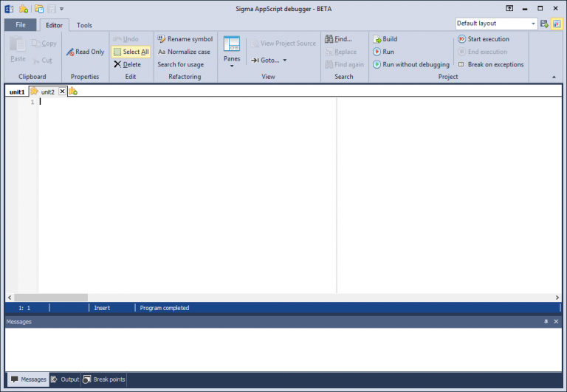Viewport: 567px width, 392px height.
Task: Click Select All button
Action: pos(131,52)
